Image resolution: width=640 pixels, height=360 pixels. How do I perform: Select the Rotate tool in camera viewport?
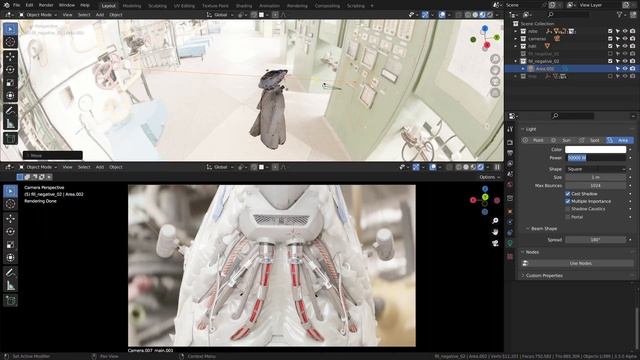pyautogui.click(x=11, y=231)
